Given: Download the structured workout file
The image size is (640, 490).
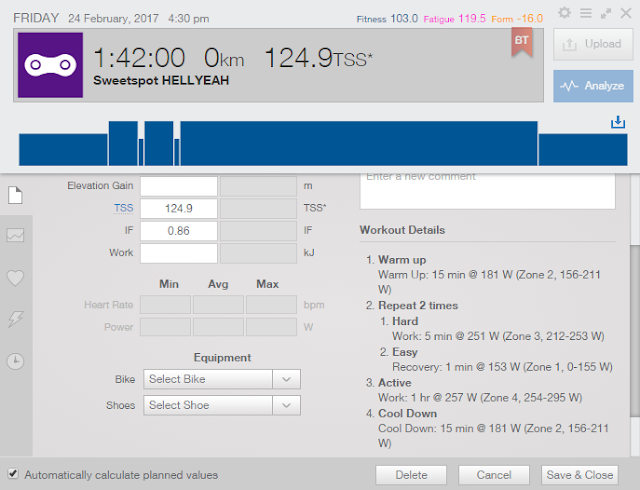Looking at the screenshot, I should pyautogui.click(x=618, y=122).
